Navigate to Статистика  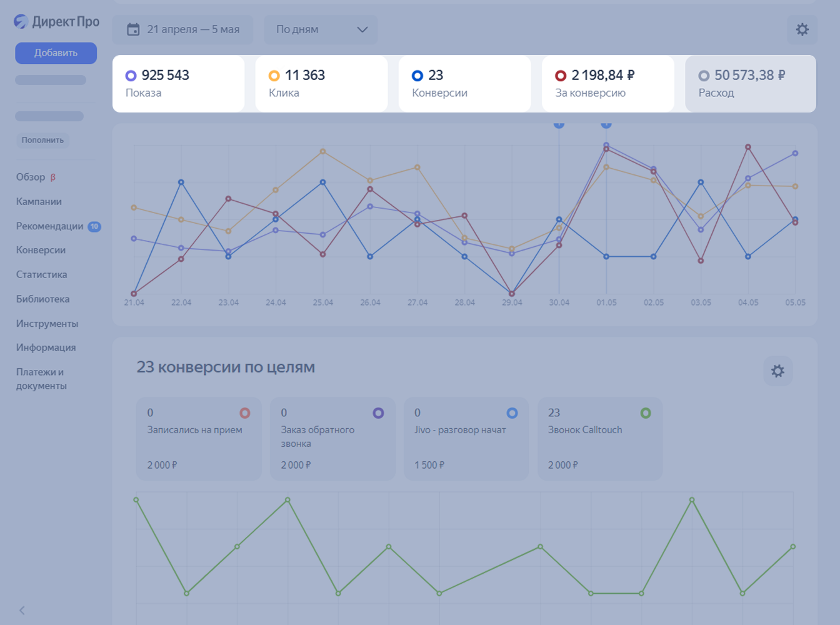coord(41,274)
